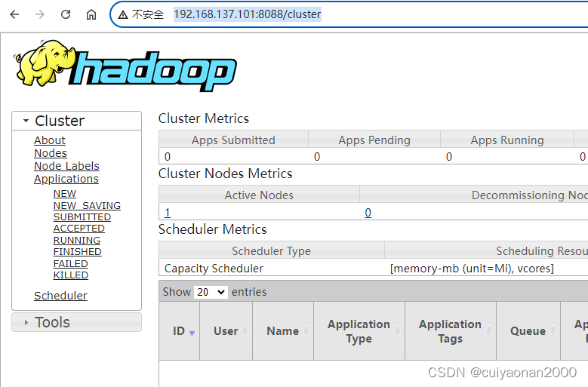Open the Show entries count dropdown

click(x=211, y=292)
